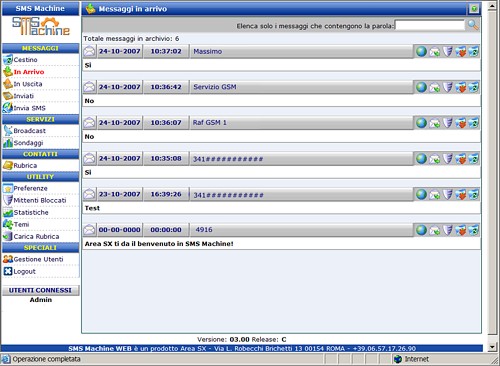
Task: Click the envelope icon of the 4916 message
Action: point(89,230)
